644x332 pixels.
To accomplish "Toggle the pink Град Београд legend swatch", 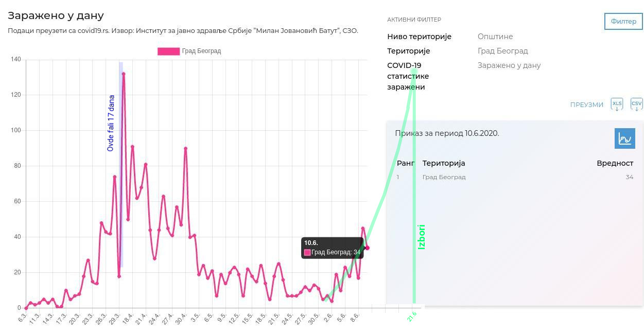I will click(168, 51).
